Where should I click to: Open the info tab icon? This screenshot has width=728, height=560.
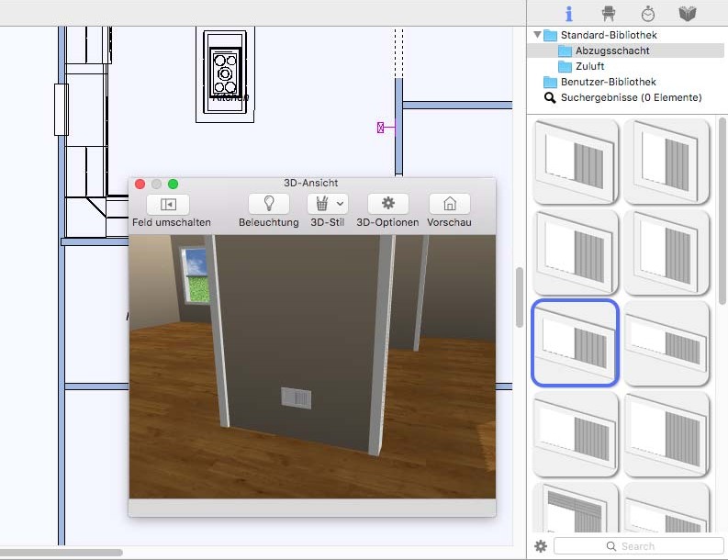click(569, 14)
